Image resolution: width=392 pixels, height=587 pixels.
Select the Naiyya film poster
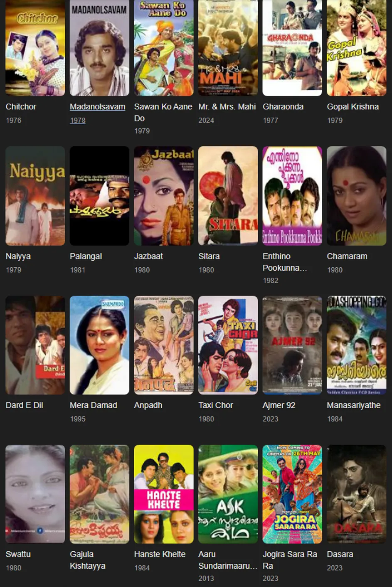point(35,196)
